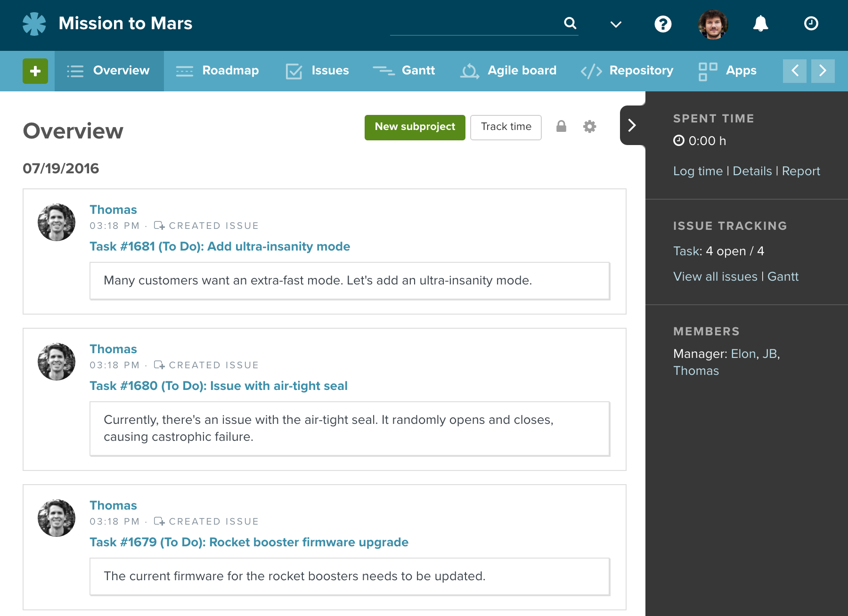Click the Gantt bars icon in the nav
The width and height of the screenshot is (848, 616).
click(384, 71)
